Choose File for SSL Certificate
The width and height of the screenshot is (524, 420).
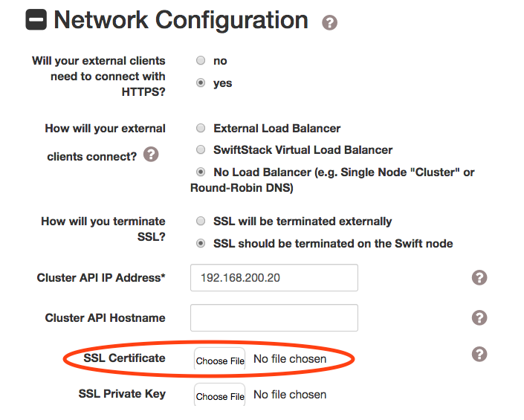click(220, 359)
